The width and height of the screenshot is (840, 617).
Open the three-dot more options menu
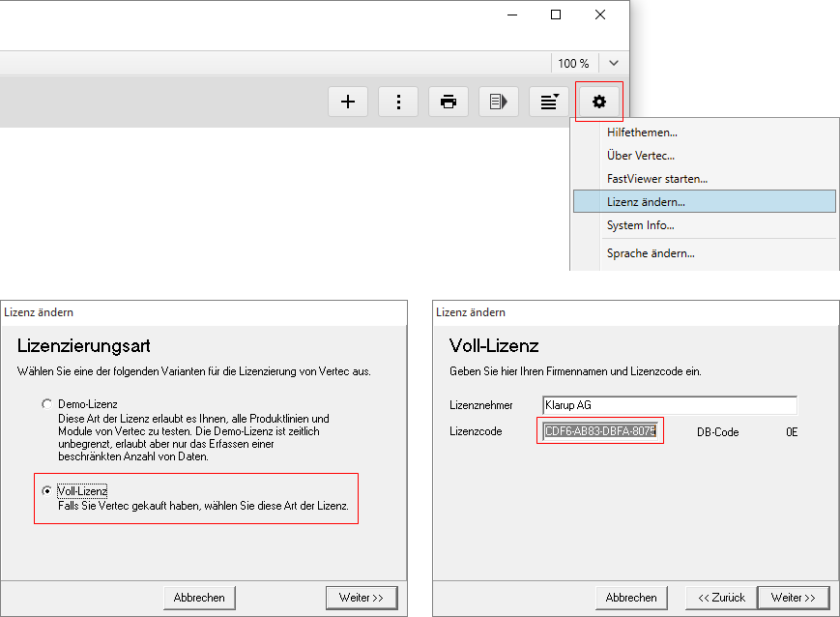tap(398, 102)
